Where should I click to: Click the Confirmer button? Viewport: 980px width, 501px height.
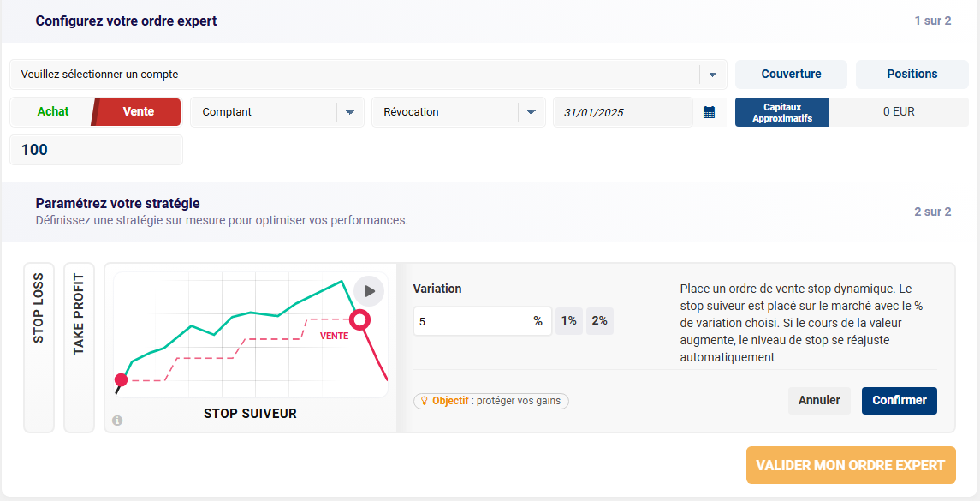[899, 400]
